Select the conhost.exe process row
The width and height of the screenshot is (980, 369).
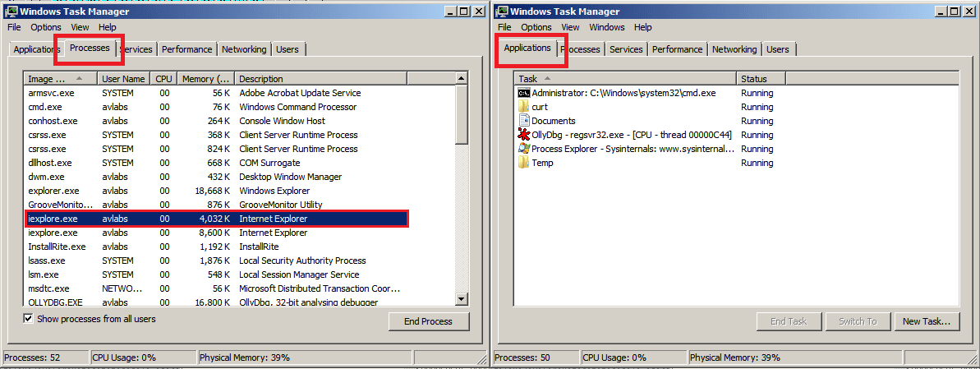tap(216, 121)
